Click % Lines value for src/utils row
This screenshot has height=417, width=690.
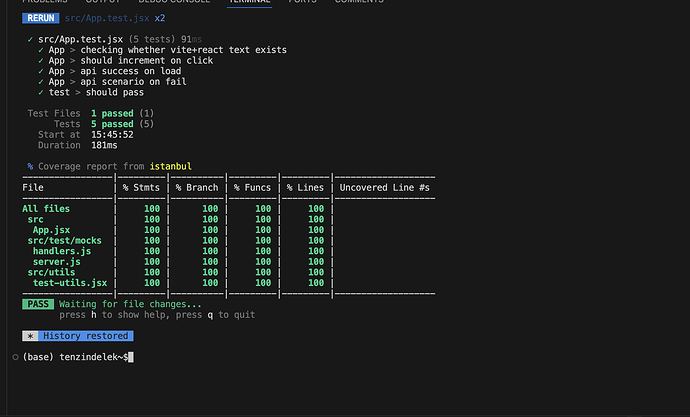[x=316, y=272]
